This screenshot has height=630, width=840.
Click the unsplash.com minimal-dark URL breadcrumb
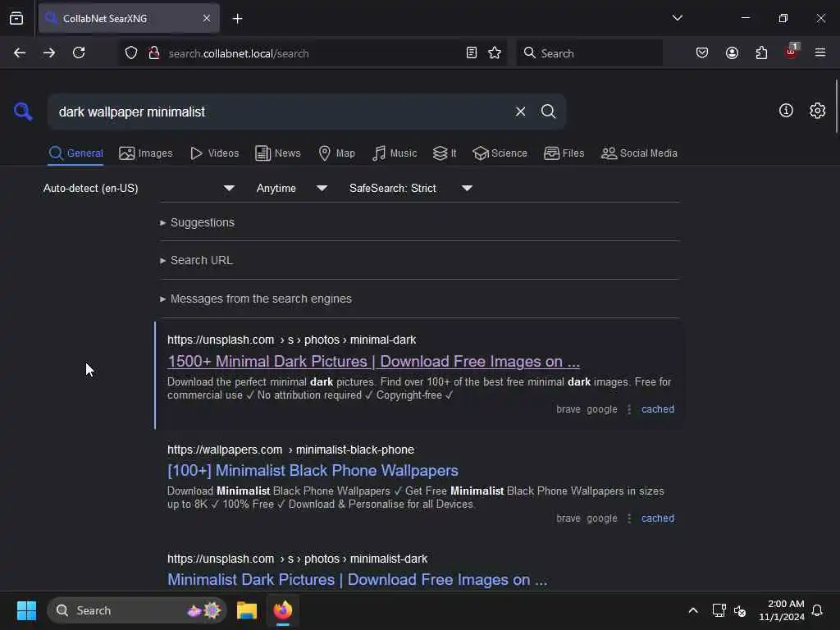point(291,340)
